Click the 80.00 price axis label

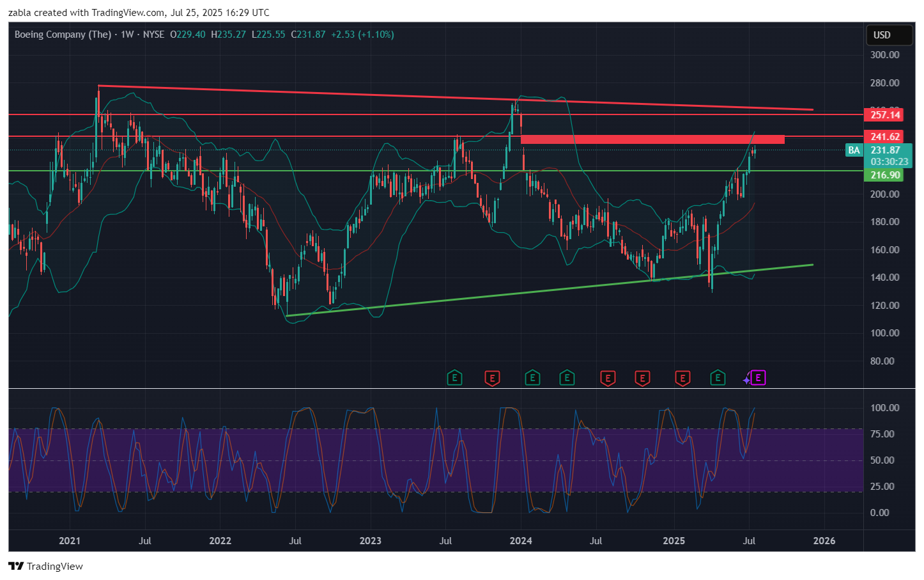[x=882, y=361]
